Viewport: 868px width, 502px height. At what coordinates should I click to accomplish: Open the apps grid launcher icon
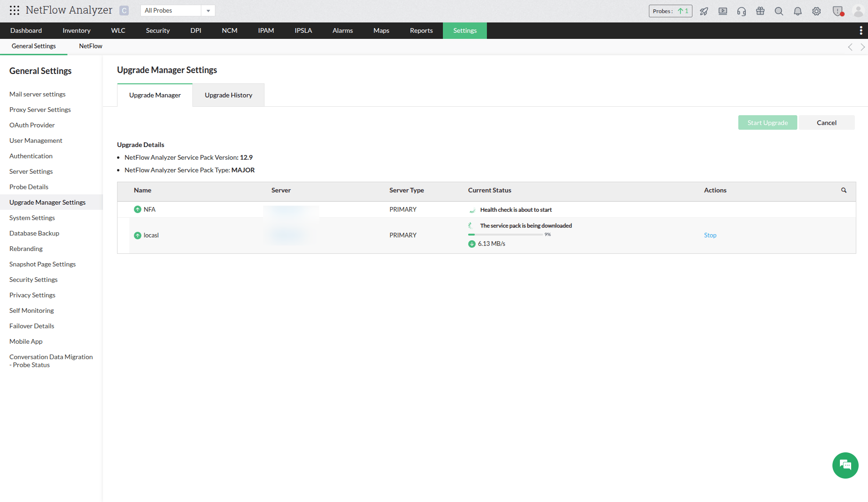(15, 10)
